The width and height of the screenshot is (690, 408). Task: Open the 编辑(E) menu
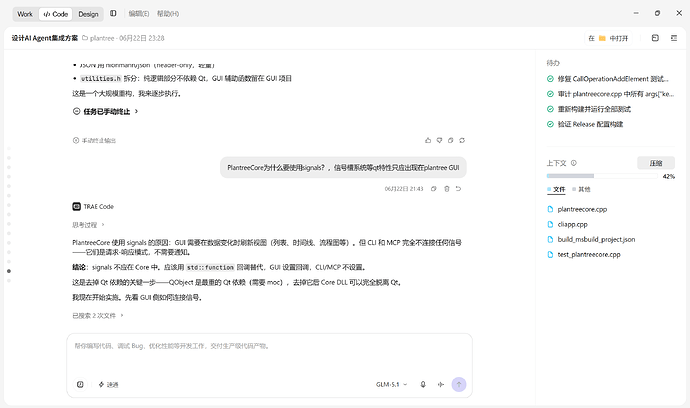click(x=139, y=14)
